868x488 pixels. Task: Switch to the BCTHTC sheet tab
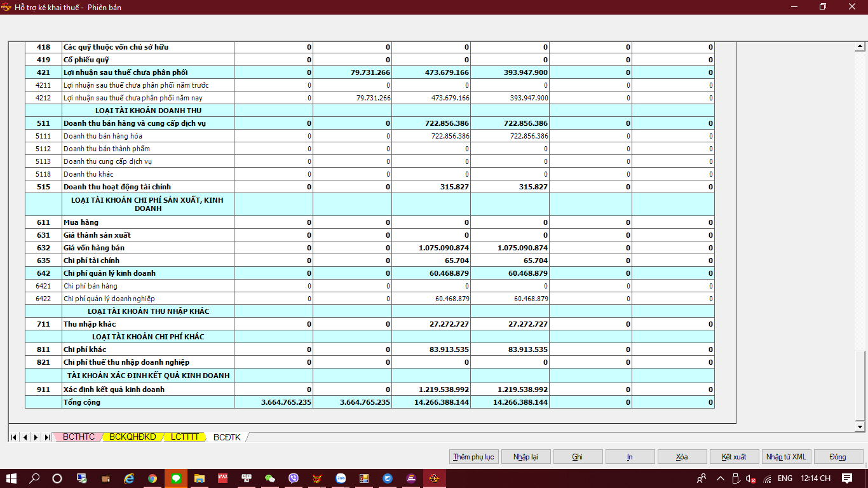(x=79, y=437)
